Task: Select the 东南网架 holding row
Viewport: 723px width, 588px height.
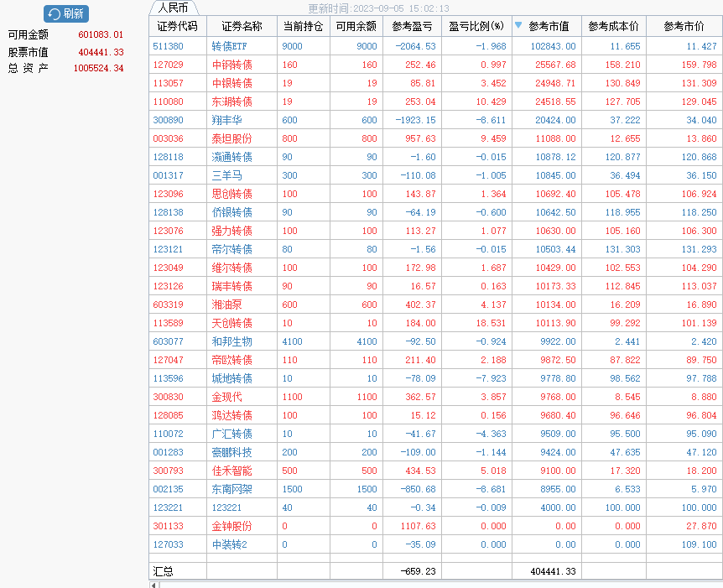Action: pos(231,489)
